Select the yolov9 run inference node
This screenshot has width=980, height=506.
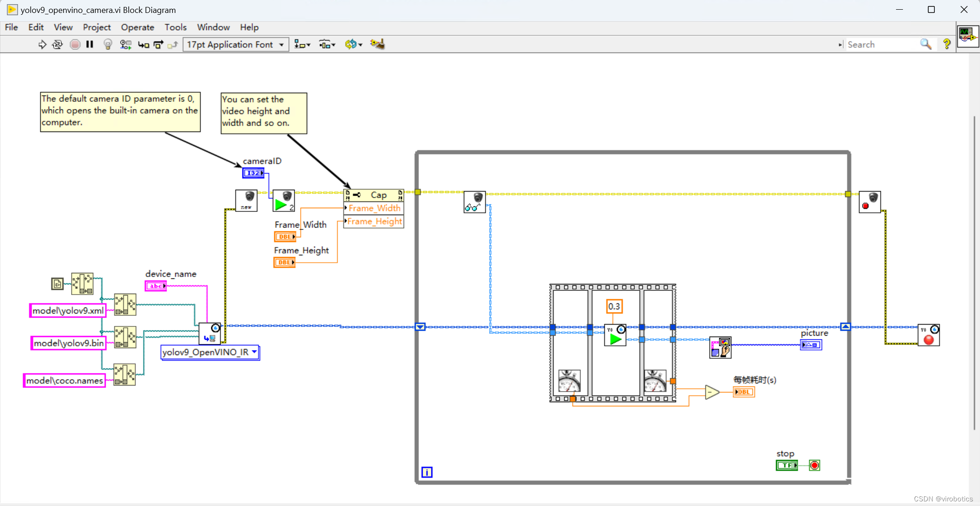615,335
